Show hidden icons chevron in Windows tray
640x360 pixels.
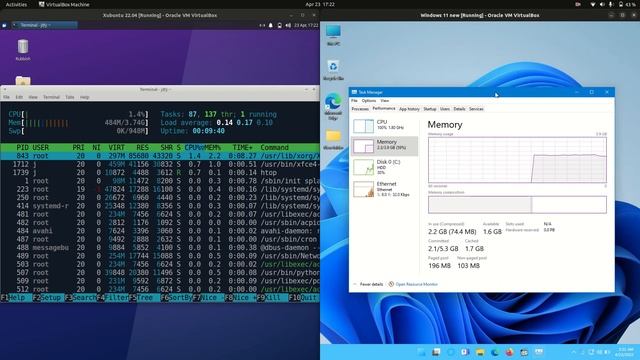pyautogui.click(x=573, y=352)
